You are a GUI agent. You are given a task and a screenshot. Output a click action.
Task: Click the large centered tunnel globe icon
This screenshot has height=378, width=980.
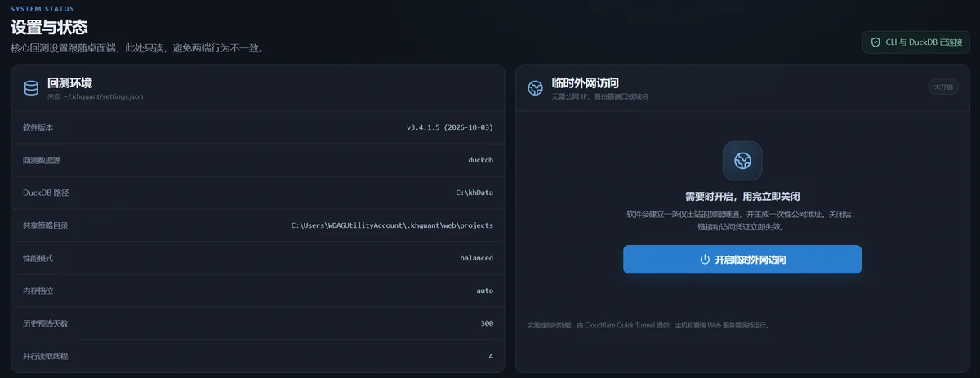pyautogui.click(x=742, y=161)
